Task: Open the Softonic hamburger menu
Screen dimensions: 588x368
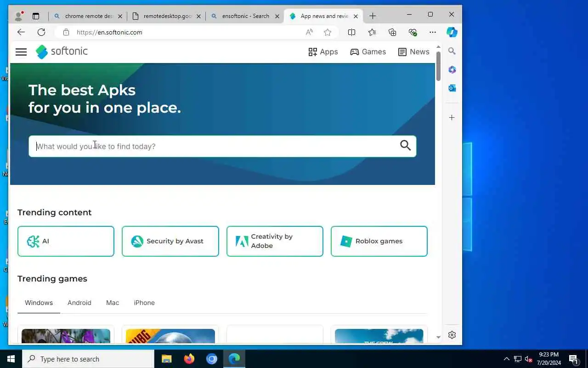Action: point(21,52)
